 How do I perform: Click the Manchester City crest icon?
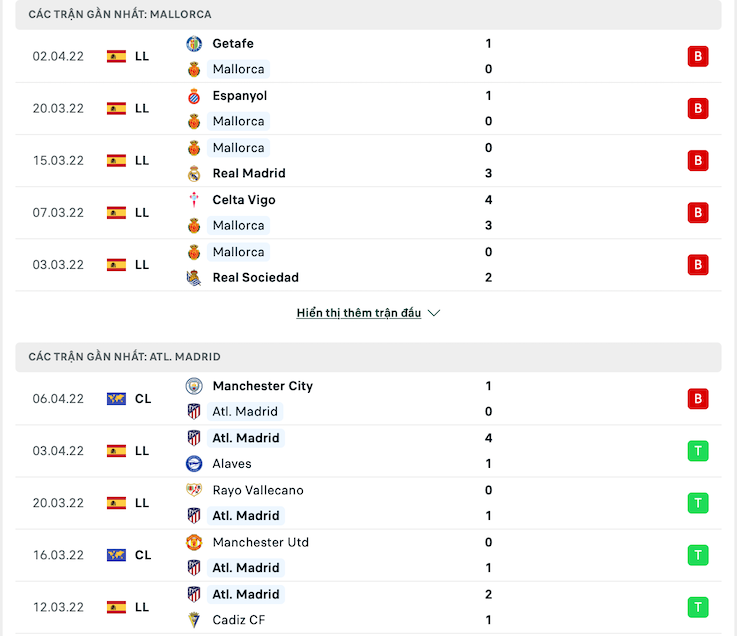point(194,386)
